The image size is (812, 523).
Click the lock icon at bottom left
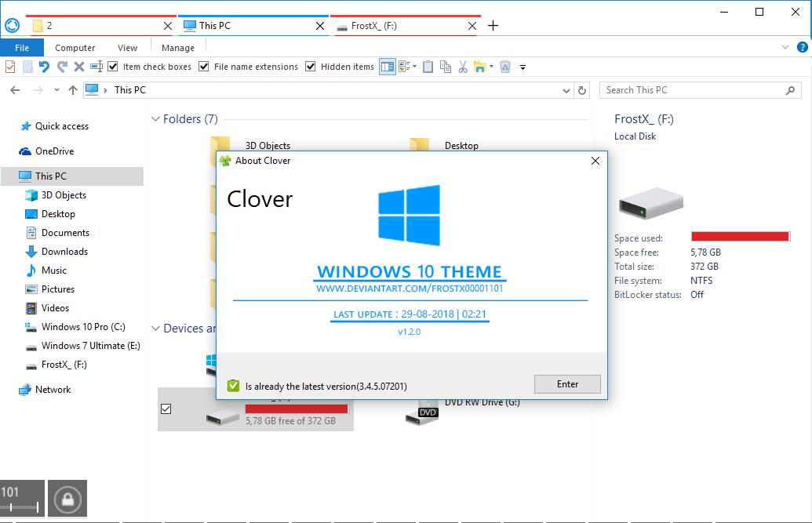67,499
